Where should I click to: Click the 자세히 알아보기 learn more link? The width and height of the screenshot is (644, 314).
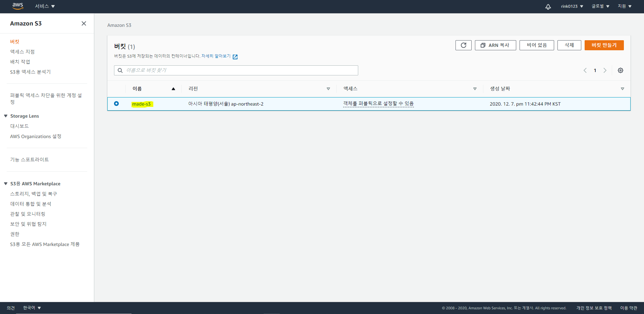[216, 56]
